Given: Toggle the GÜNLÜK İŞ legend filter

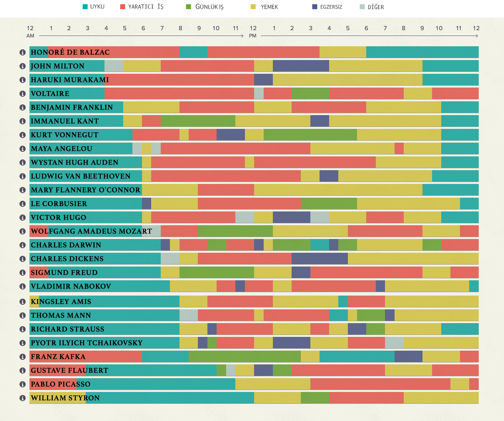Looking at the screenshot, I should pyautogui.click(x=205, y=7).
